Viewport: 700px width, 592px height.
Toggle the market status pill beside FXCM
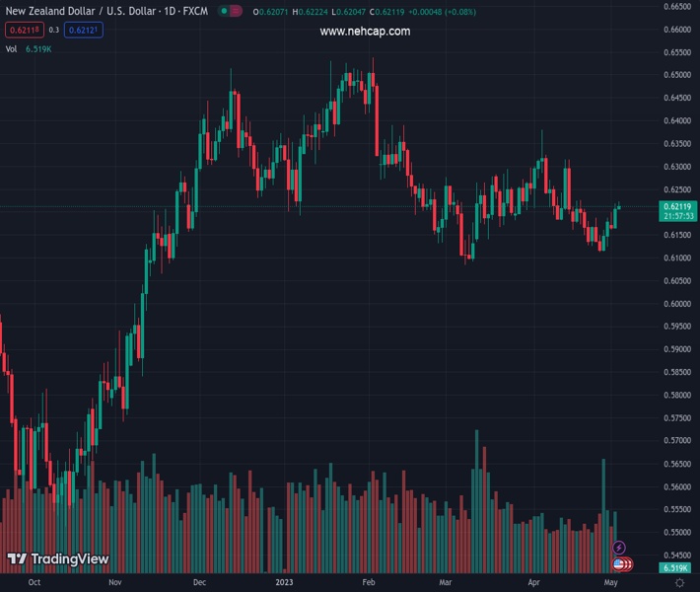229,12
